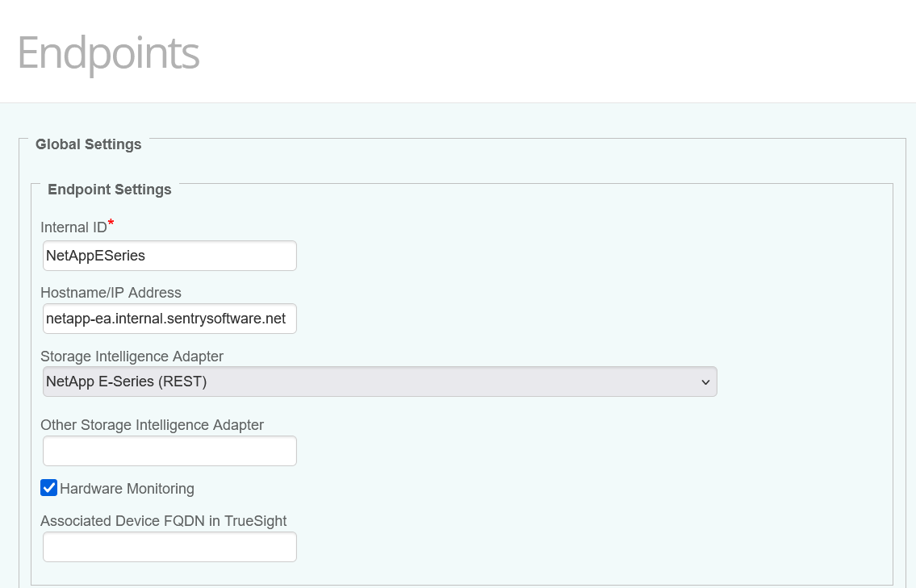The image size is (916, 588).
Task: Click the Storage Intelligence Adapter label
Action: 132,357
